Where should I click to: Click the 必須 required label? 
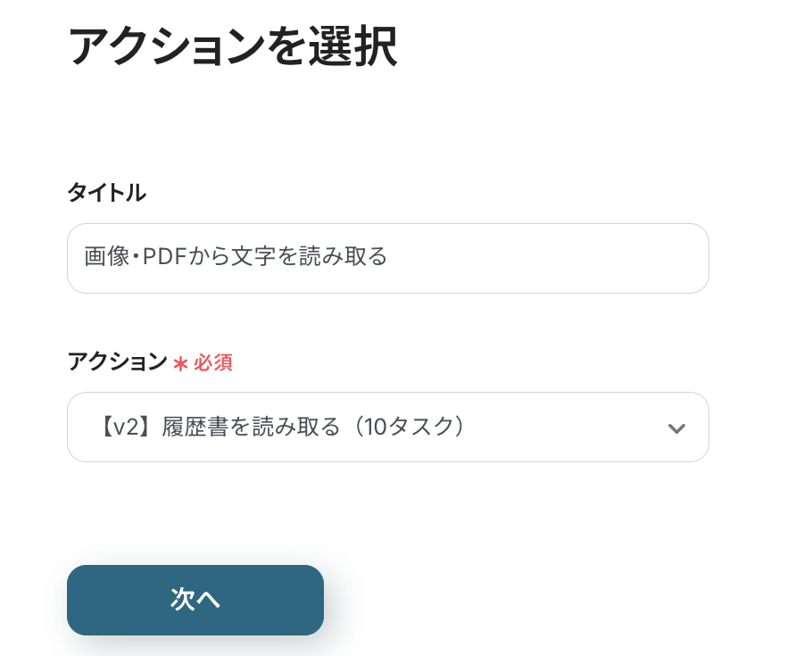pos(213,362)
